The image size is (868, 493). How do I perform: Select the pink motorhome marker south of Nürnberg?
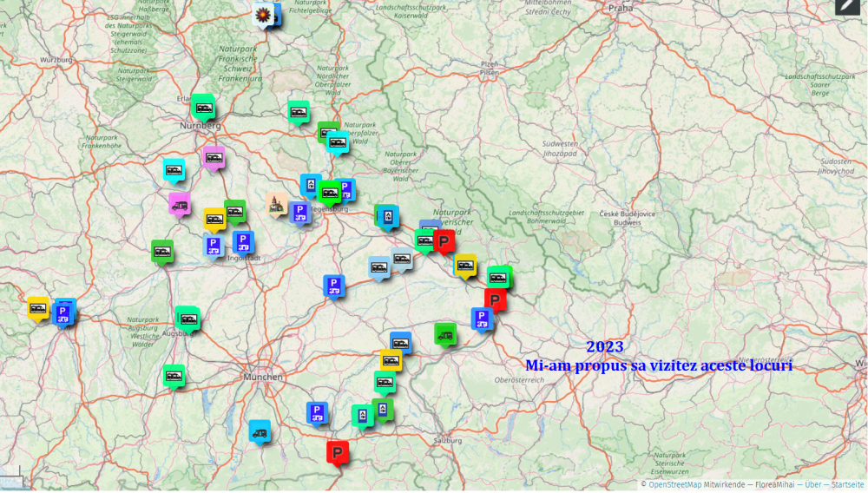tap(214, 157)
